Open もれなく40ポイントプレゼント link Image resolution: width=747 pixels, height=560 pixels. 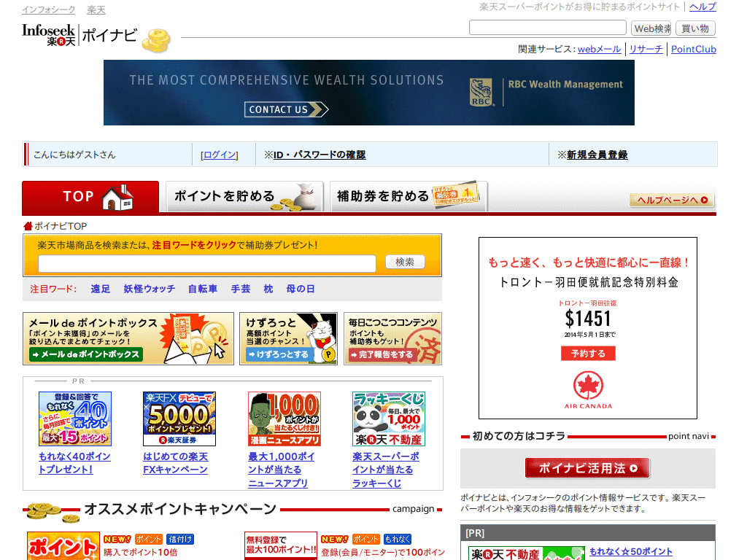click(x=74, y=463)
